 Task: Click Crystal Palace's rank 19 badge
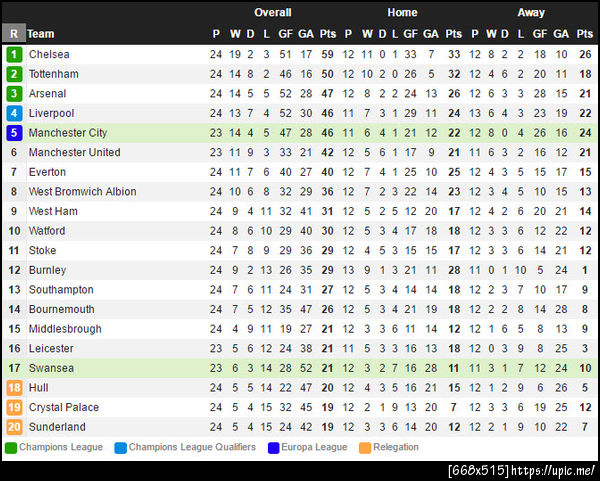pos(14,407)
